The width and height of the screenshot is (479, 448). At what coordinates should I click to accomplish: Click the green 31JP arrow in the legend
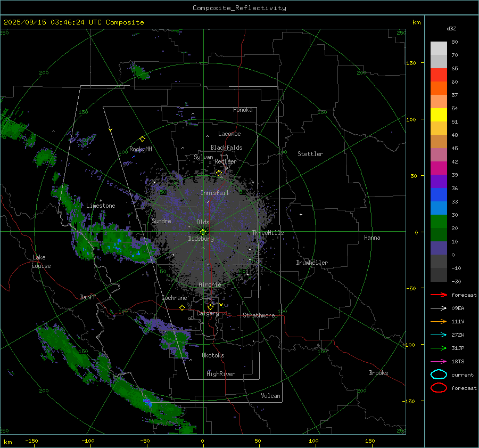(439, 348)
